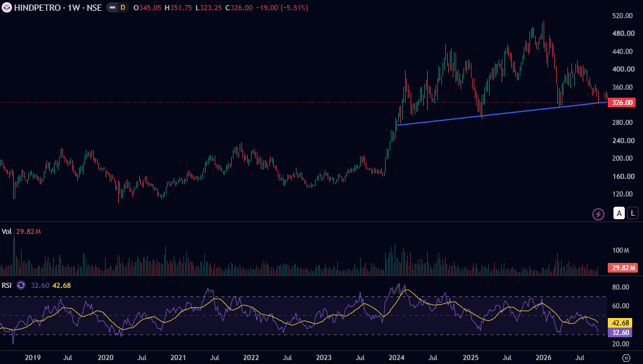Click the 2022 label on time axis

(x=251, y=358)
